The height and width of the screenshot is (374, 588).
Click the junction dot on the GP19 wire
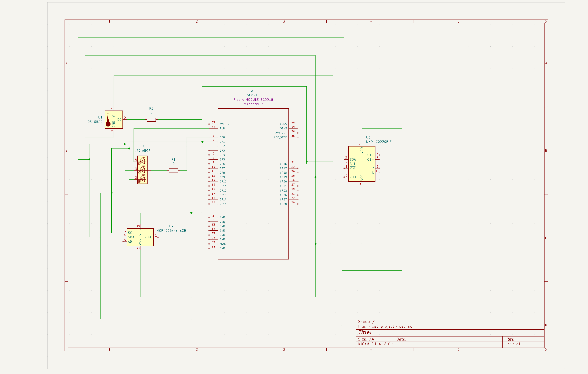316,177
